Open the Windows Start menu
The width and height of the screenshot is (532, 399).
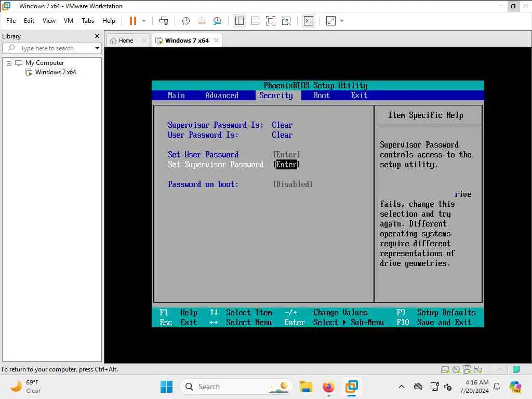click(166, 387)
